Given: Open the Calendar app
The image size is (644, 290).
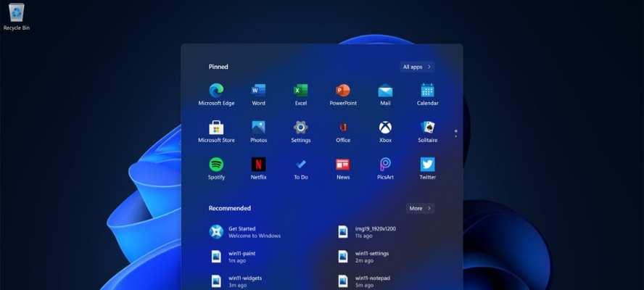Looking at the screenshot, I should pyautogui.click(x=428, y=94).
